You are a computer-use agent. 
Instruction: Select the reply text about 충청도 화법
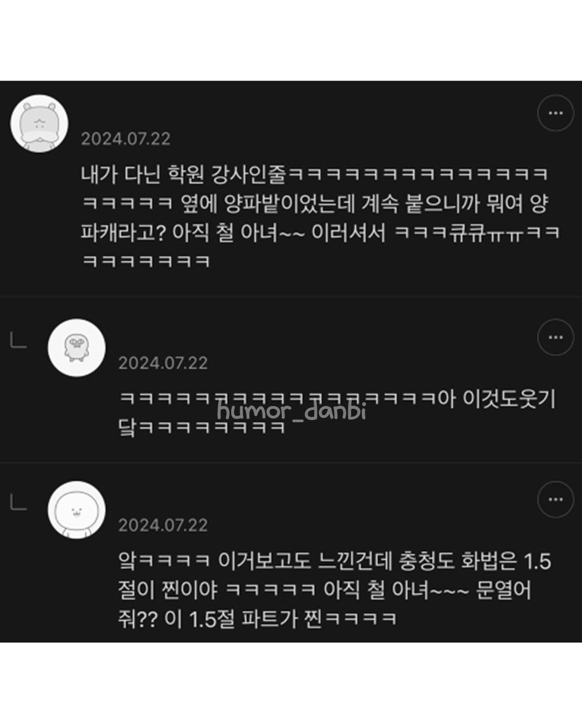pos(335,590)
